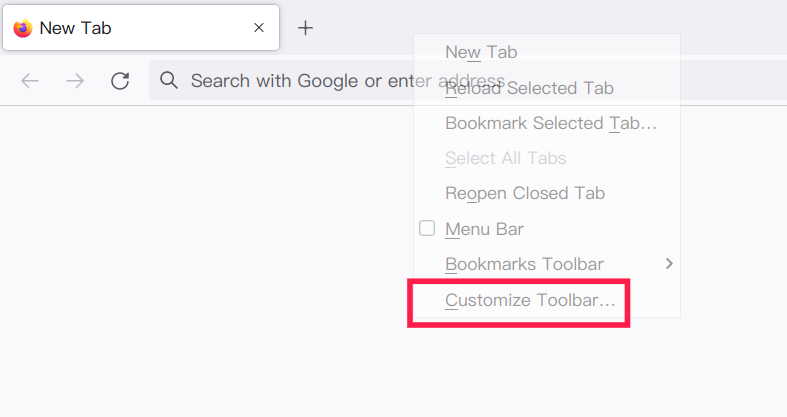The height and width of the screenshot is (417, 787).
Task: Toggle the Menu Bar menu label
Action: [484, 229]
